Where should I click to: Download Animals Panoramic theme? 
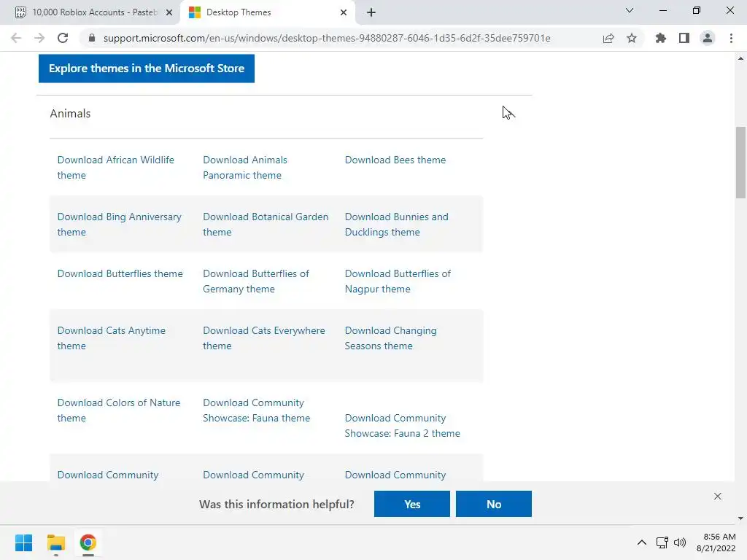(245, 168)
